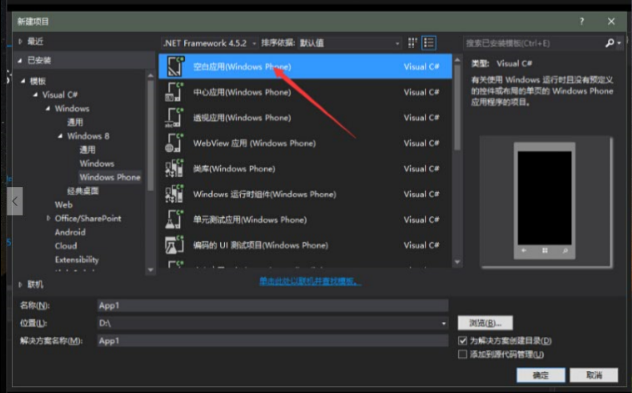This screenshot has height=393, width=632.
Task: Click the 解决方案名称 input field
Action: 272,341
